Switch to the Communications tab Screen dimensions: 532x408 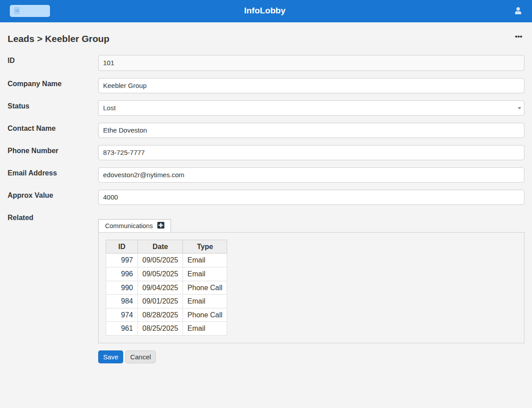tap(129, 226)
